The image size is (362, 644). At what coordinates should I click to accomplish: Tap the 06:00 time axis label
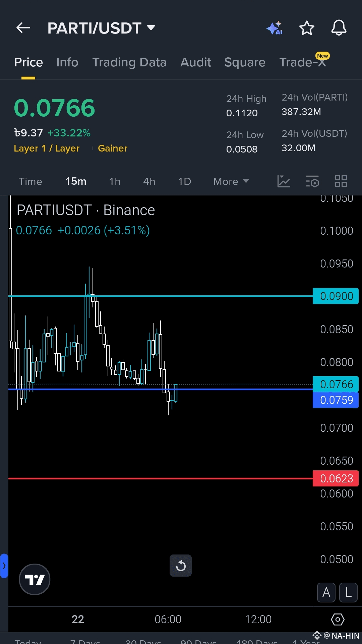click(168, 619)
